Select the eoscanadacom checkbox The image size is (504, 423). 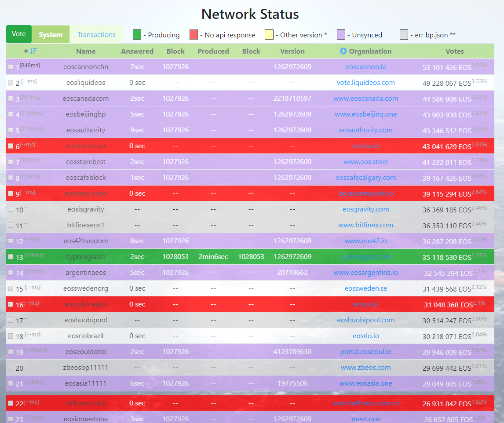[x=11, y=98]
